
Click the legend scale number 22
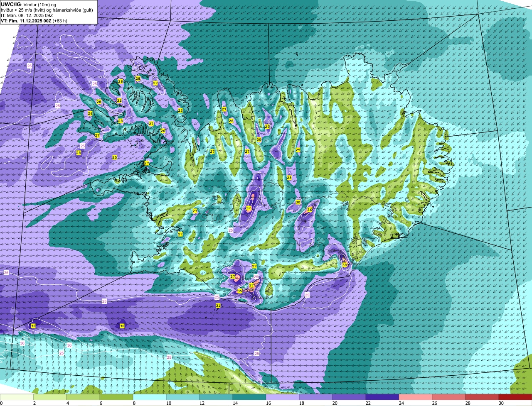click(x=367, y=403)
